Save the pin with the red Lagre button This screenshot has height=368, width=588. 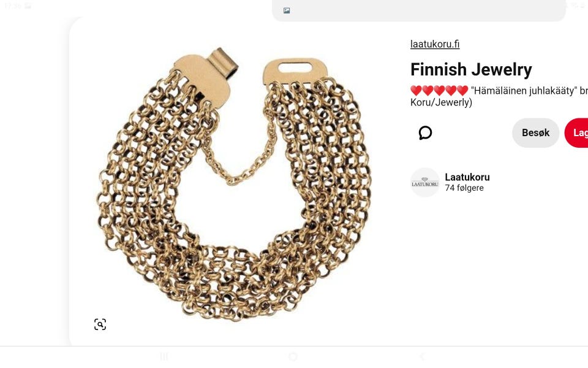coord(576,133)
